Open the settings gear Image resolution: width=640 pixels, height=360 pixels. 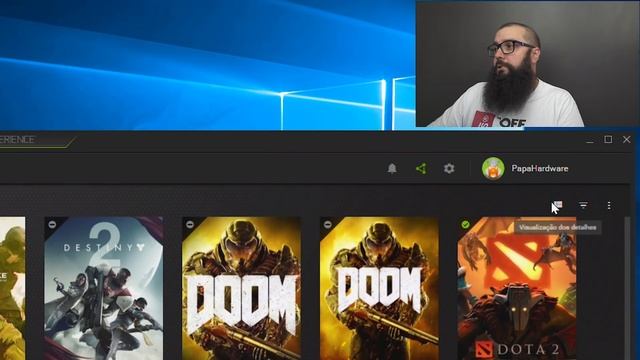(449, 168)
